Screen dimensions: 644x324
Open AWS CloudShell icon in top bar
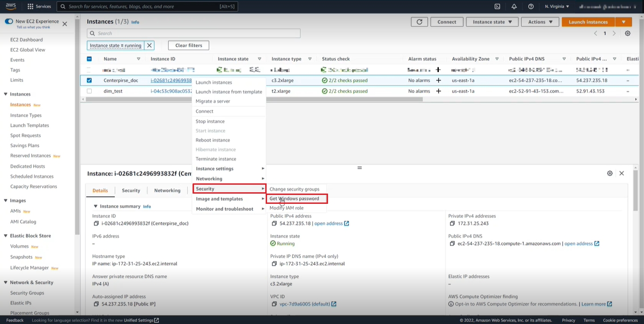(497, 7)
